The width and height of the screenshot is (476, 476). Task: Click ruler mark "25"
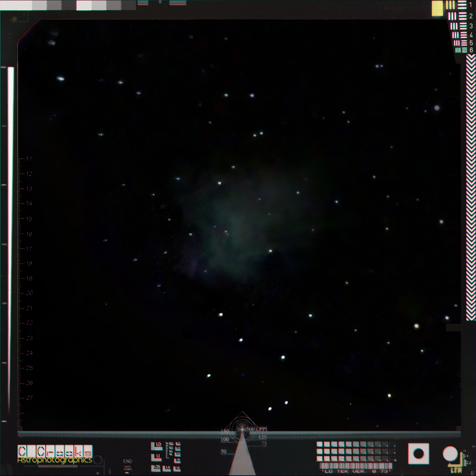pyautogui.click(x=29, y=368)
